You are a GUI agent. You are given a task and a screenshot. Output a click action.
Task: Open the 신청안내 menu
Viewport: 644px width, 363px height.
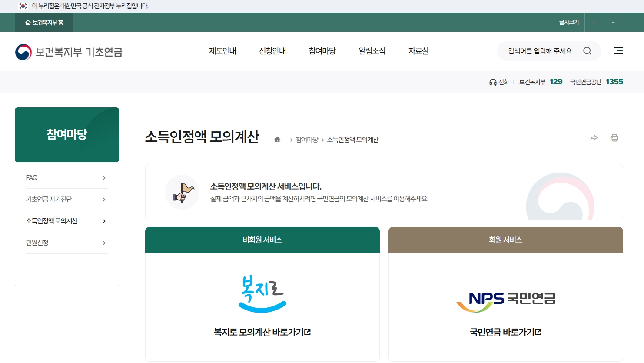(272, 51)
